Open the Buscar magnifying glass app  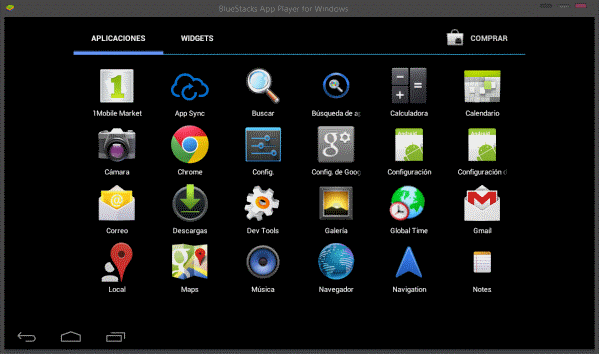(x=263, y=86)
